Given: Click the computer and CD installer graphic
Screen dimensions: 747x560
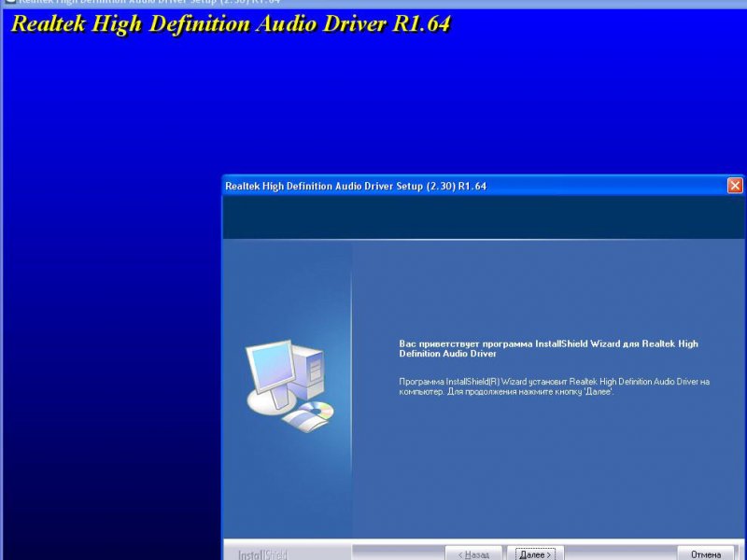Looking at the screenshot, I should 289,385.
